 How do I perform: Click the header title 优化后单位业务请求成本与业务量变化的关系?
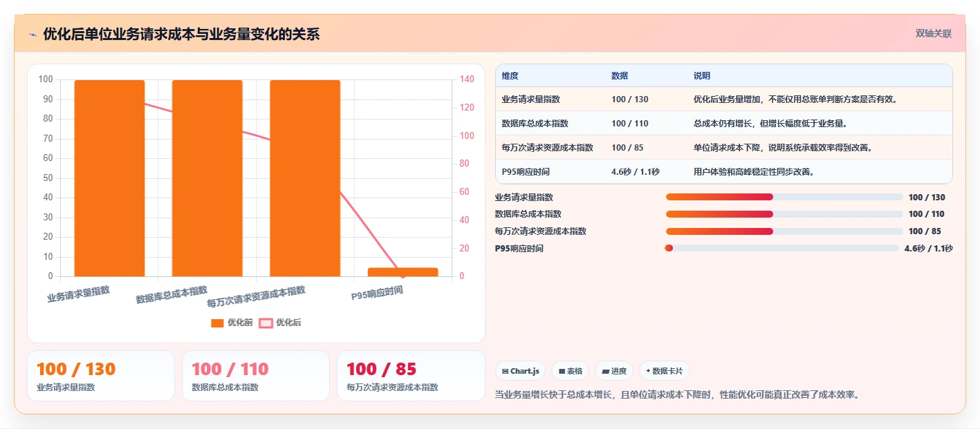pyautogui.click(x=181, y=35)
